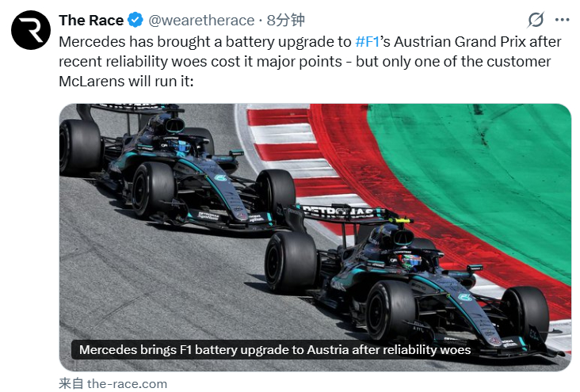The width and height of the screenshot is (580, 392).
Task: Visit the @wearetherace handle
Action: pyautogui.click(x=201, y=21)
